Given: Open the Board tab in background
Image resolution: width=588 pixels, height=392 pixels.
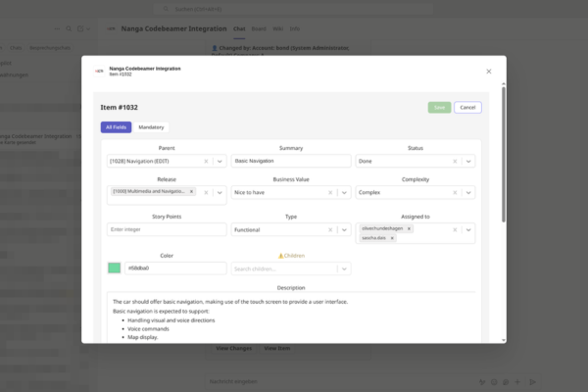Looking at the screenshot, I should click(x=259, y=28).
